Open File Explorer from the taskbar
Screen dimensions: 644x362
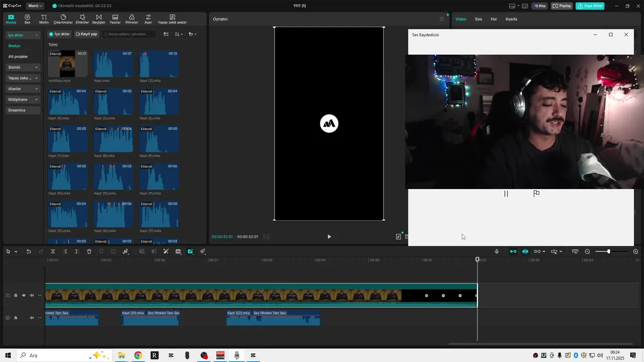pos(121,355)
